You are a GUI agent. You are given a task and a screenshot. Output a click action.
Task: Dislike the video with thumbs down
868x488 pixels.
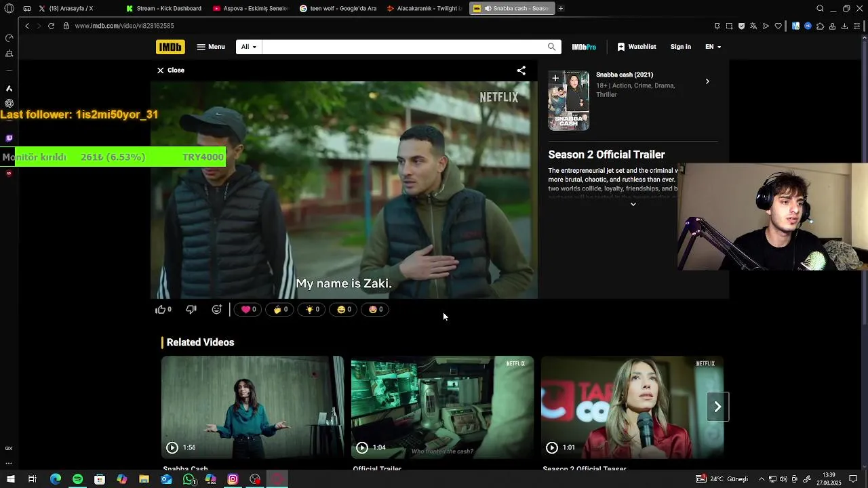[191, 309]
